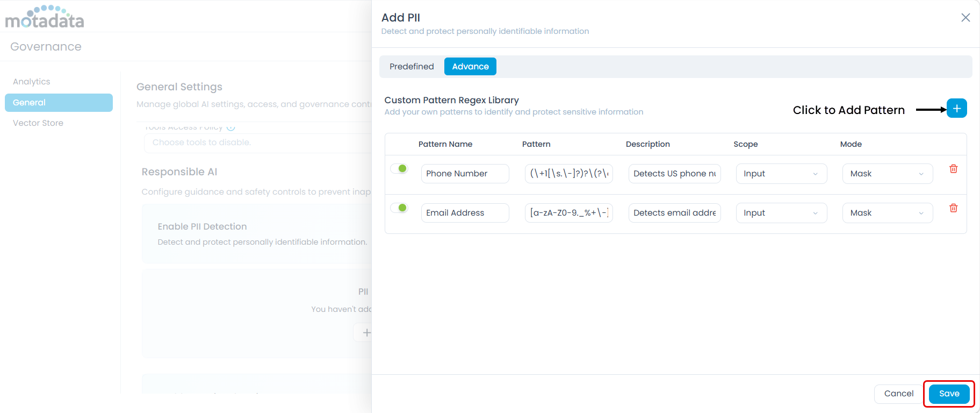Close the Add PII panel

click(x=965, y=18)
